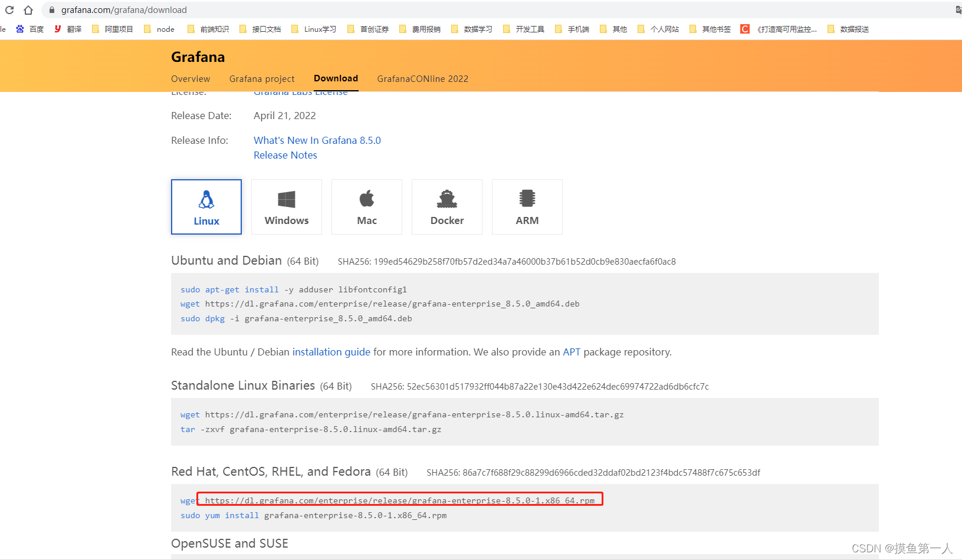
Task: Open the 开发工具 bookmark folder
Action: [524, 29]
